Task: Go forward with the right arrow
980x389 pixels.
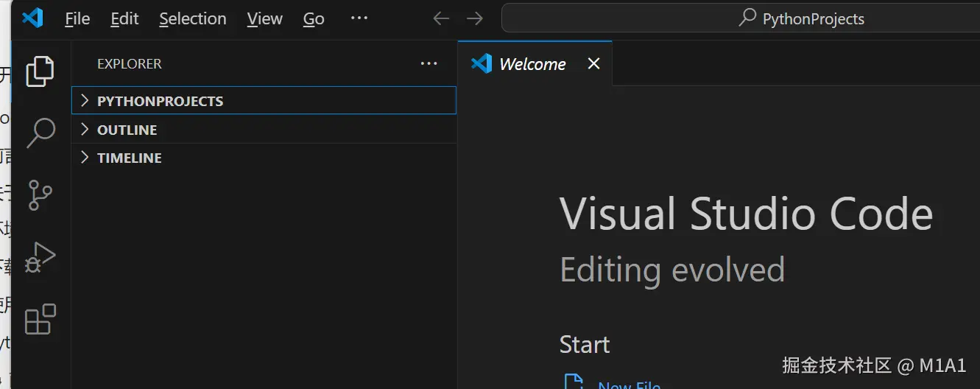Action: 475,18
